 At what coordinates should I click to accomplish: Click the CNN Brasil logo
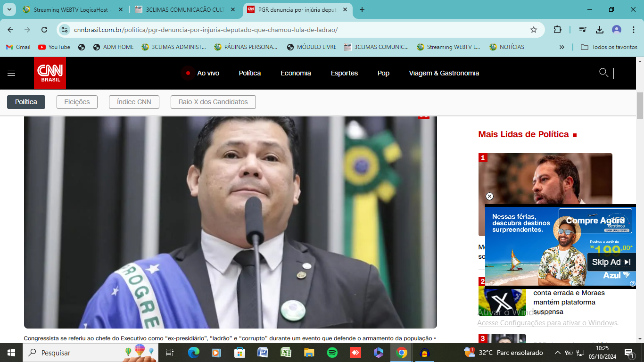50,73
